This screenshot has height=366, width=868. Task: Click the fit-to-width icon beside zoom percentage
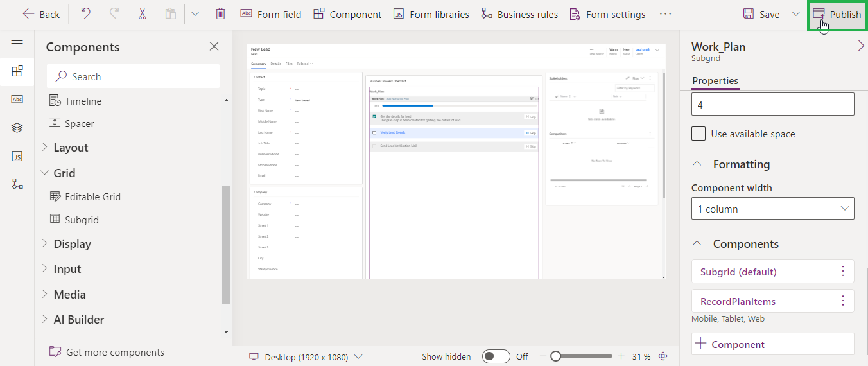tap(663, 356)
